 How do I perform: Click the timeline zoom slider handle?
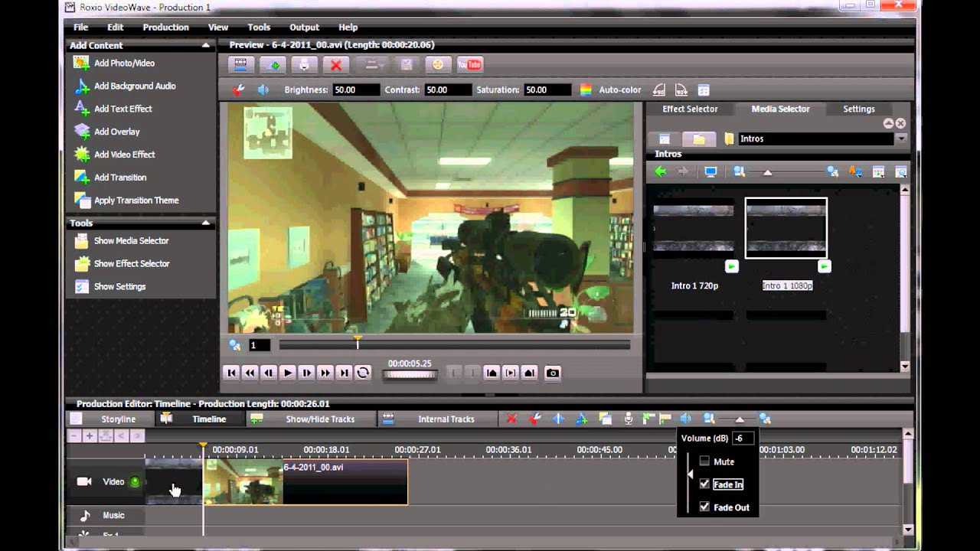tap(739, 419)
